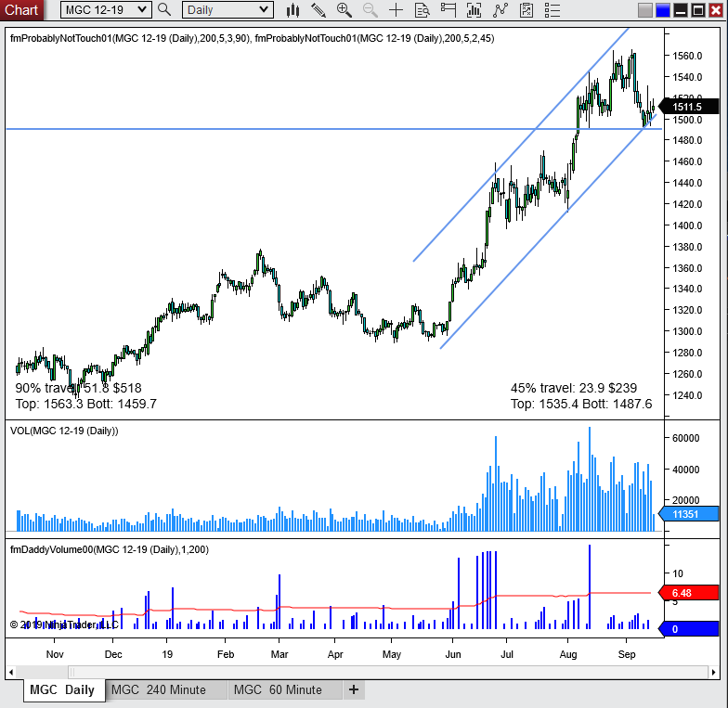Select the VOL(MGC 12-19 (Daily)) panel label
Viewport: 728px width, 708px height.
(x=64, y=431)
